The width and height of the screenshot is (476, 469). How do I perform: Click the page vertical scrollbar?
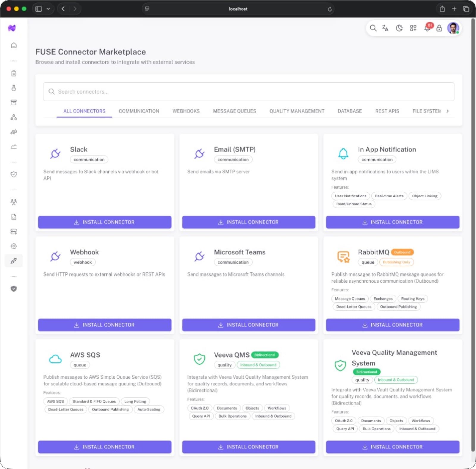pyautogui.click(x=473, y=235)
